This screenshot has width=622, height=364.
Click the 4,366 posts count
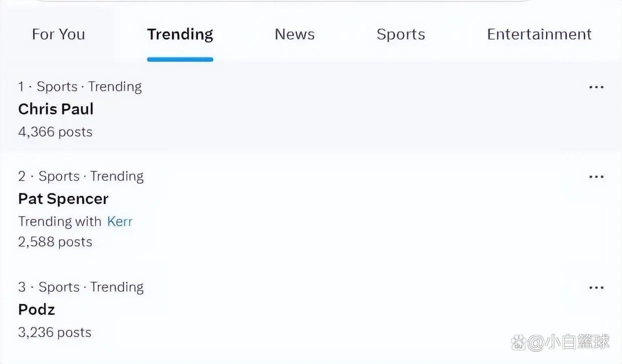click(55, 132)
